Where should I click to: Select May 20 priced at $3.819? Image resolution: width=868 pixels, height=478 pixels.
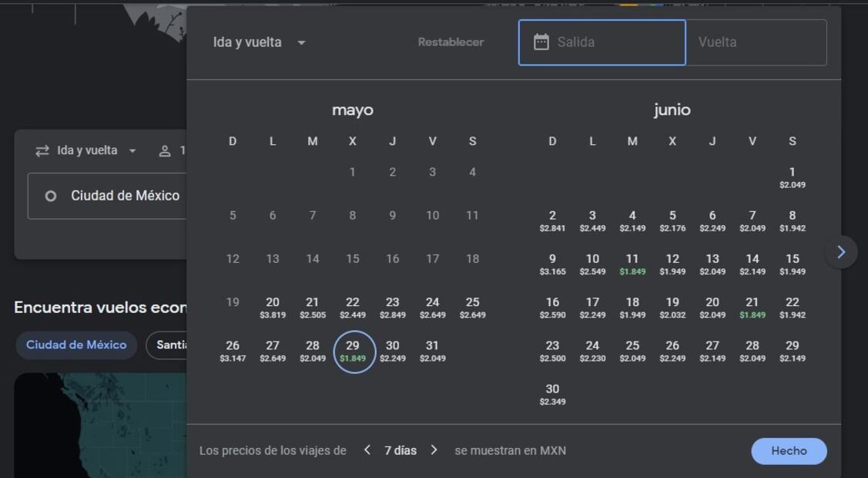tap(273, 307)
